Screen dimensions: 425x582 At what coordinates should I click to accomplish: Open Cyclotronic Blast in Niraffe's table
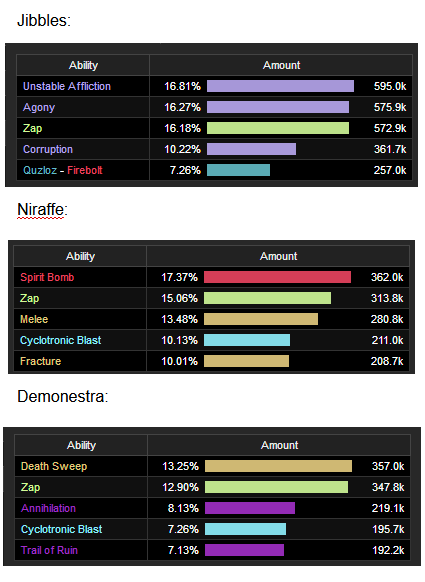(61, 340)
